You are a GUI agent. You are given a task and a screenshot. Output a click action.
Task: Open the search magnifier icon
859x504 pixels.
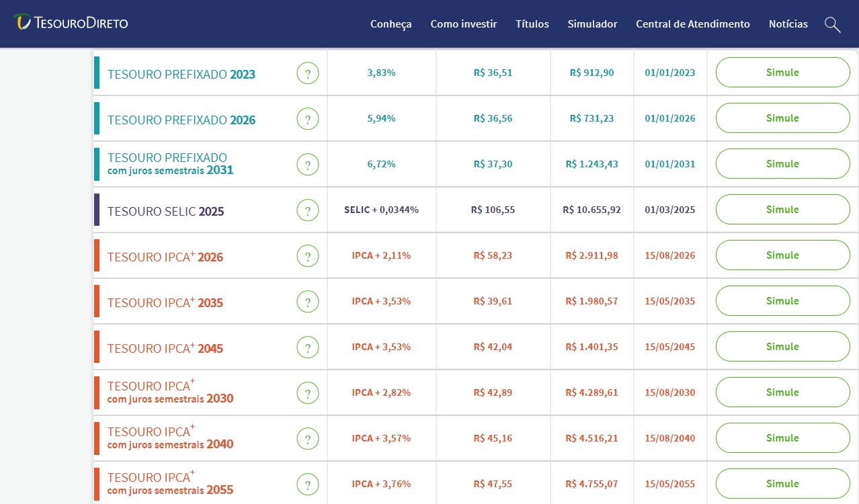click(x=832, y=24)
